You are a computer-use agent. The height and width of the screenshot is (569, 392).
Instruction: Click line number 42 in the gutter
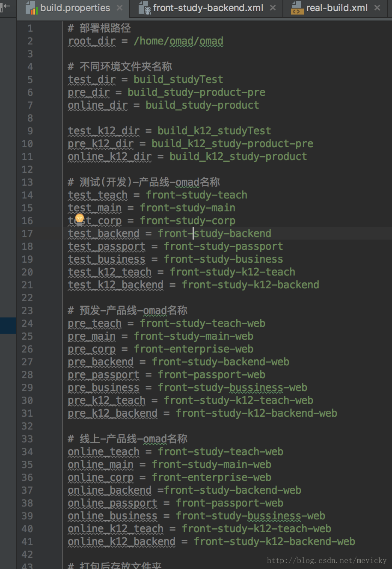click(27, 554)
